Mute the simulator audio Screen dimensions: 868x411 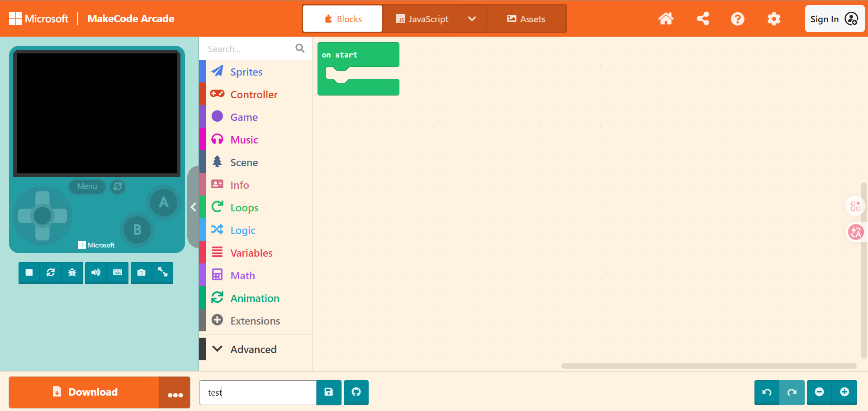coord(96,272)
